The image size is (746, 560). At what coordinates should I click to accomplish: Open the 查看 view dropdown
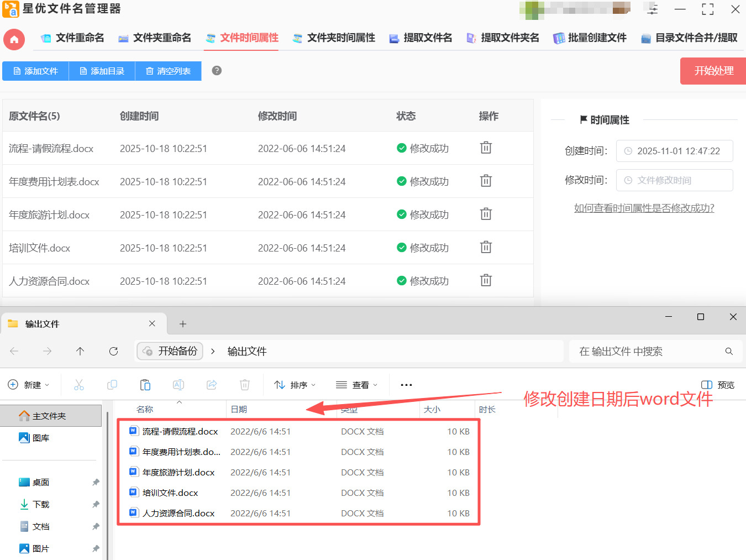coord(357,385)
